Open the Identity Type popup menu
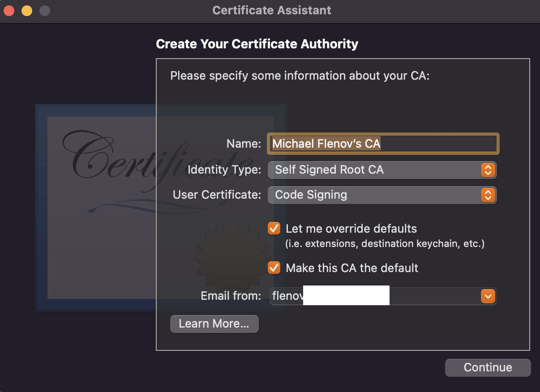The image size is (540, 392). (382, 170)
